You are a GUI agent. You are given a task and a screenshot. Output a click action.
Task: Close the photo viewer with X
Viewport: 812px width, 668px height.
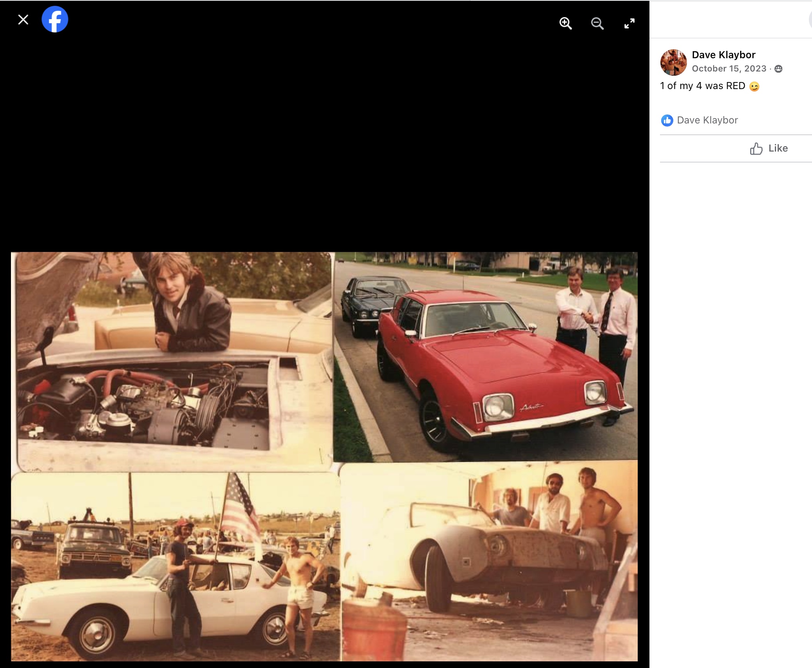click(x=23, y=20)
